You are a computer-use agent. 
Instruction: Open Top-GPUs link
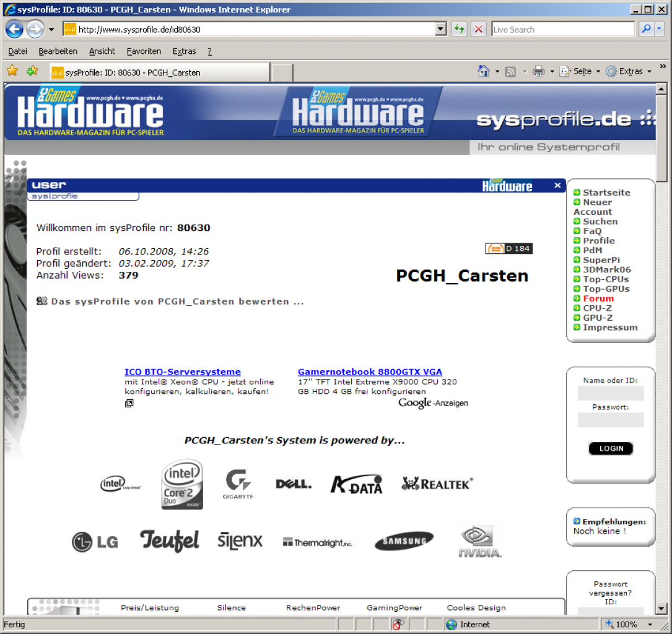pyautogui.click(x=606, y=289)
